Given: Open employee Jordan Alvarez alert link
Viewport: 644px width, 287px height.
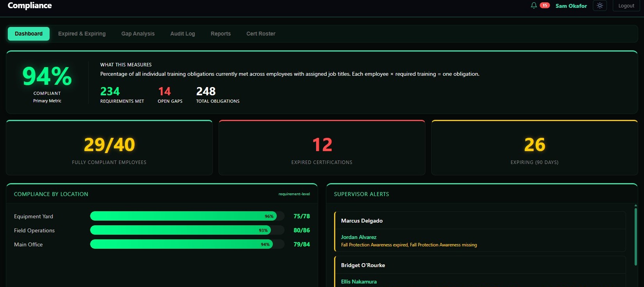Looking at the screenshot, I should click(359, 237).
